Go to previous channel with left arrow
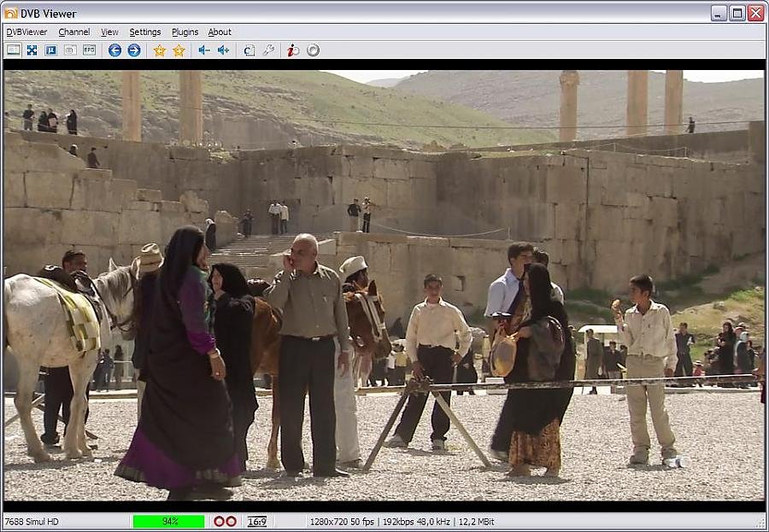769x532 pixels. [x=115, y=50]
